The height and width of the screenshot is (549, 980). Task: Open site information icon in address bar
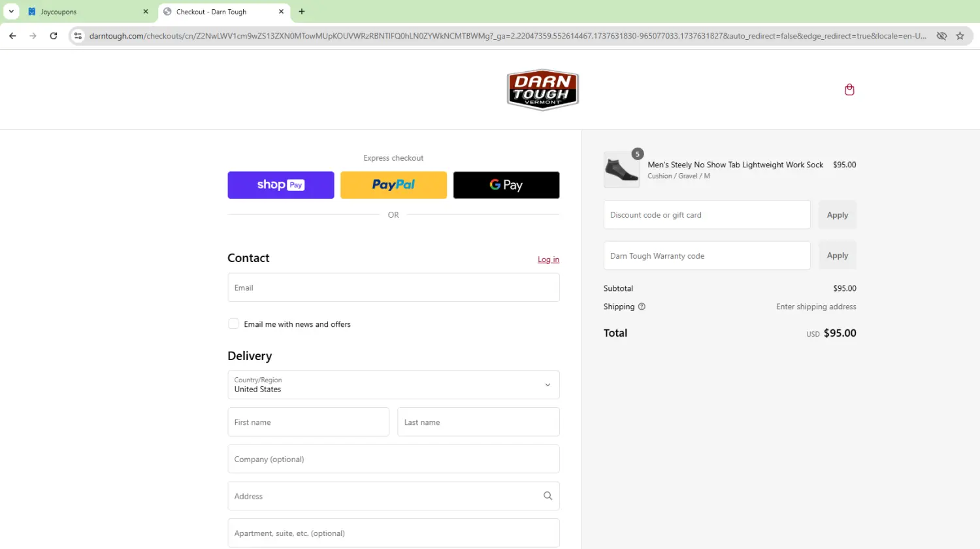[78, 36]
